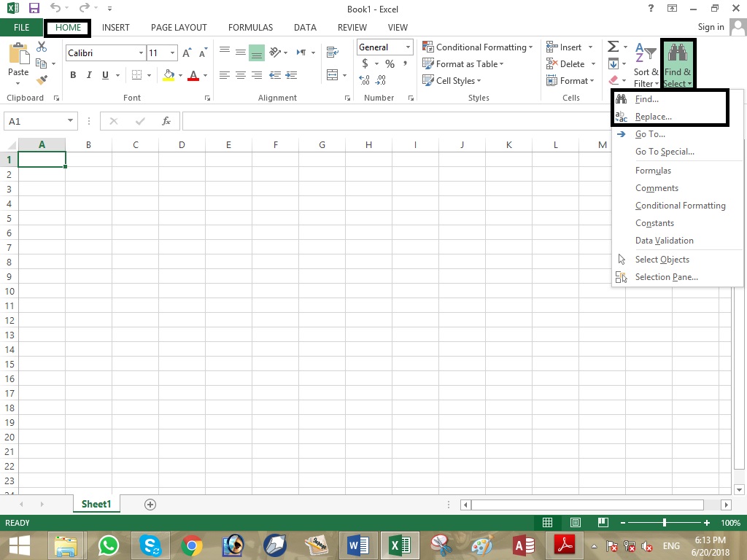Screen dimensions: 747x560
Task: Open the General number format dropdown
Action: point(407,47)
